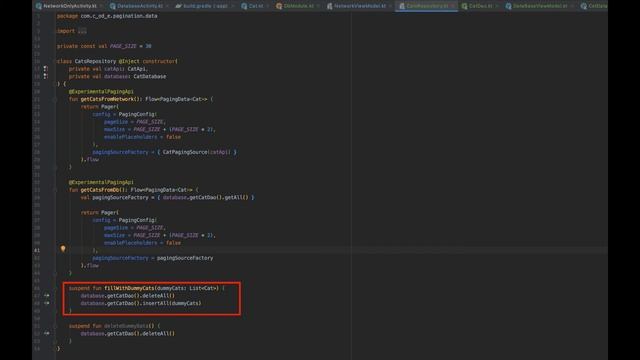
Task: Expand the collapsed import block
Action: coord(82,31)
